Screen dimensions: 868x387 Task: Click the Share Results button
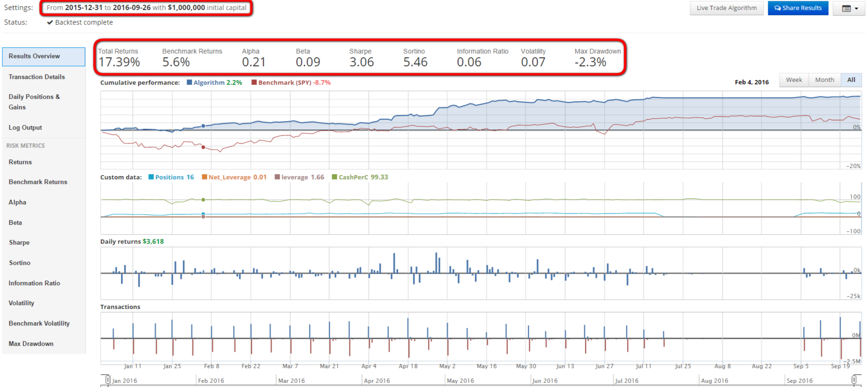pyautogui.click(x=798, y=8)
